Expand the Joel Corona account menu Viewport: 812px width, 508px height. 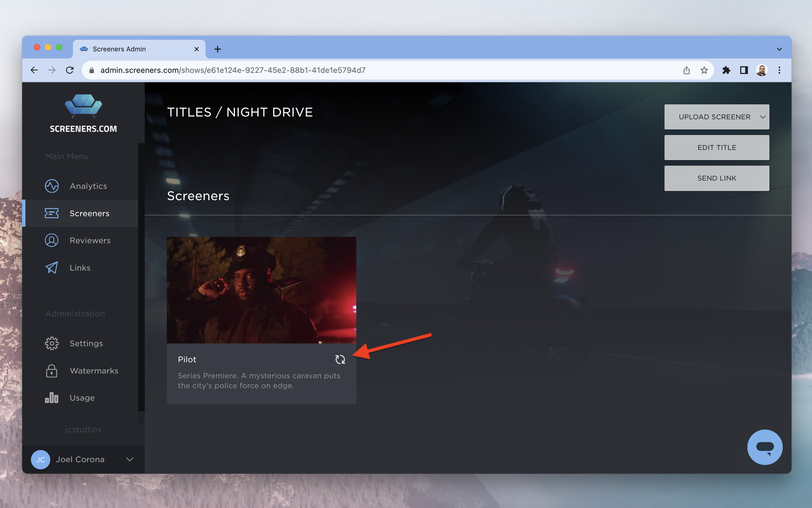click(130, 459)
